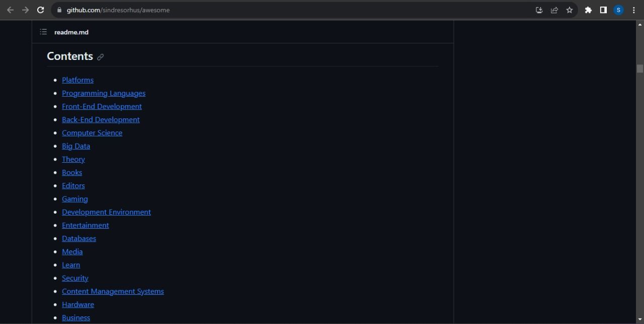This screenshot has height=324, width=644.
Task: Open the three-dot browser menu
Action: [633, 10]
